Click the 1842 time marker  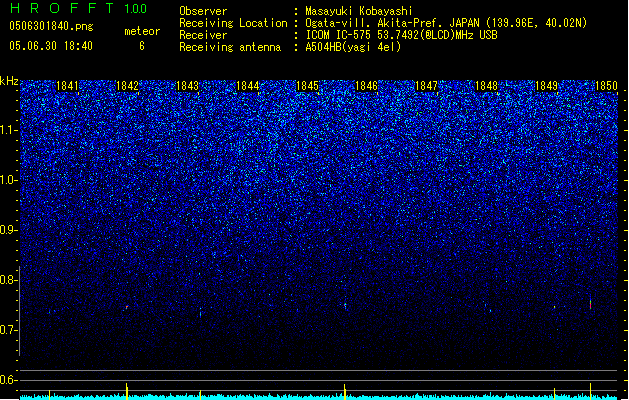(x=127, y=86)
